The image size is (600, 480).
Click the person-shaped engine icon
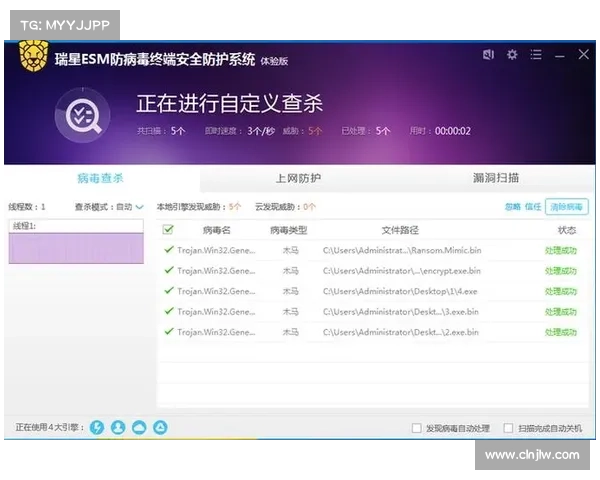118,427
